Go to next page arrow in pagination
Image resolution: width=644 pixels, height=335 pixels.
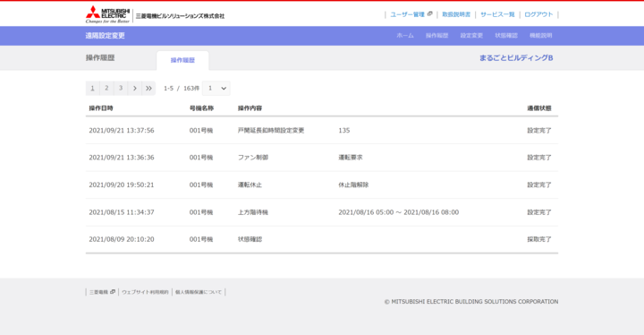point(134,88)
